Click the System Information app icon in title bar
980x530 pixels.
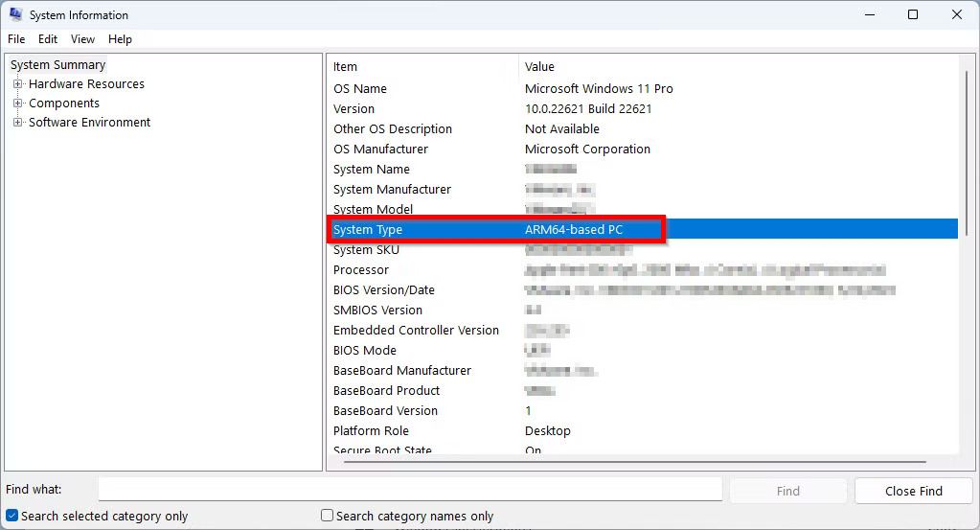coord(15,15)
